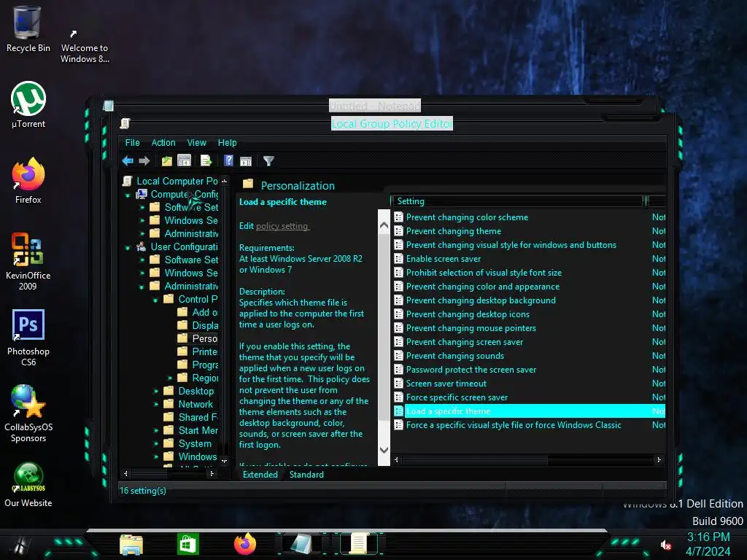This screenshot has width=747, height=560.
Task: Select the KevinOffice 2009 desktop icon
Action: coord(28,261)
